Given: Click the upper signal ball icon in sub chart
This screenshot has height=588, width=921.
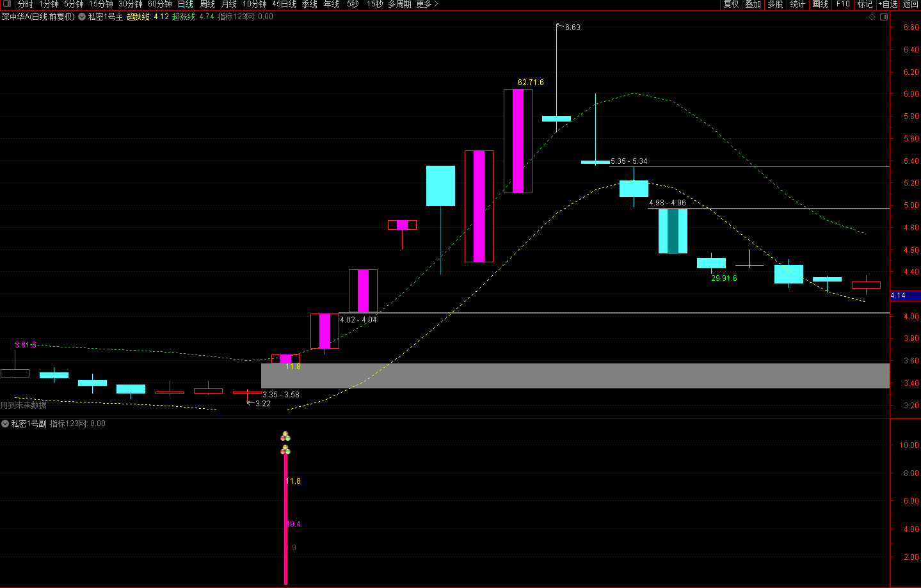Looking at the screenshot, I should pyautogui.click(x=285, y=436).
